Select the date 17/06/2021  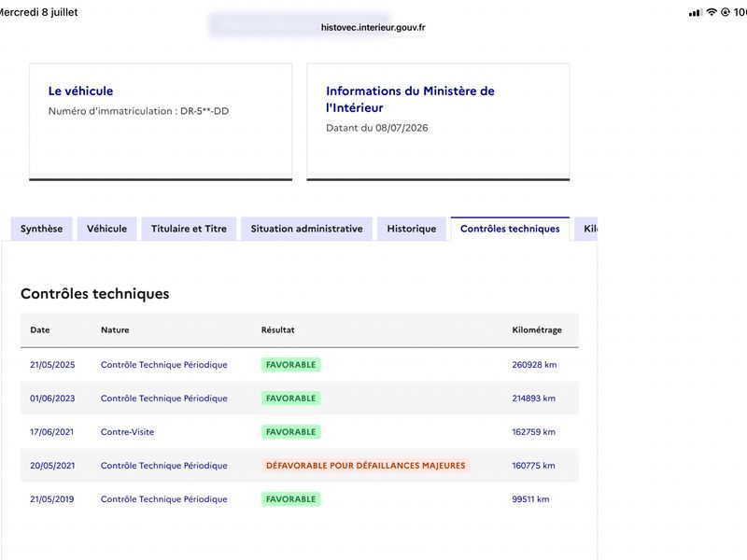point(52,432)
